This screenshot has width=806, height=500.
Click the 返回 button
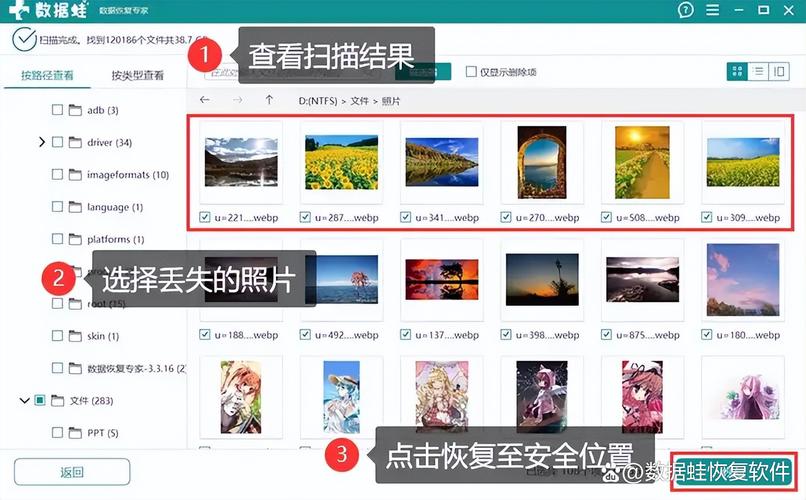coord(71,473)
